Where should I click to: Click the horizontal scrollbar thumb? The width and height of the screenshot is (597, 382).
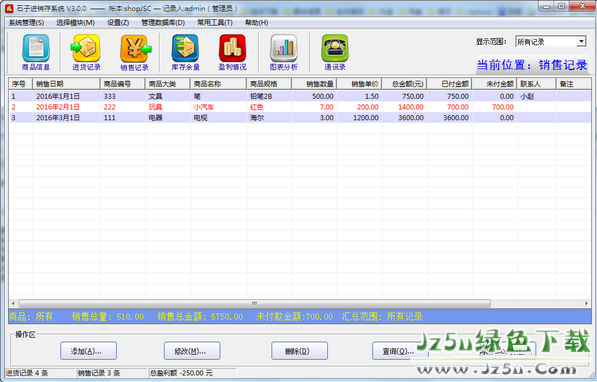[x=254, y=304]
